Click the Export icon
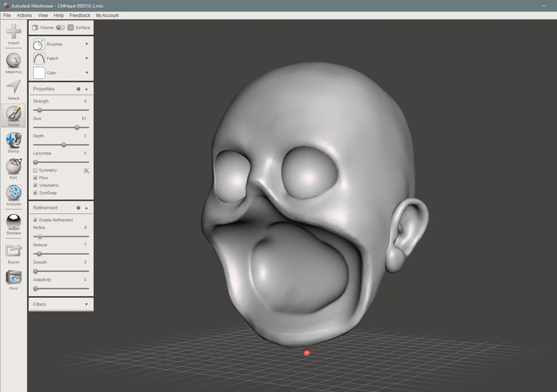 [14, 251]
